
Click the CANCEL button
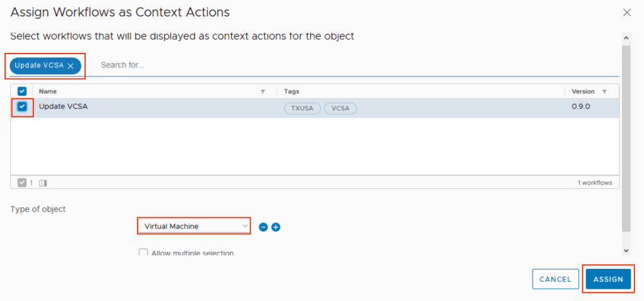point(555,279)
